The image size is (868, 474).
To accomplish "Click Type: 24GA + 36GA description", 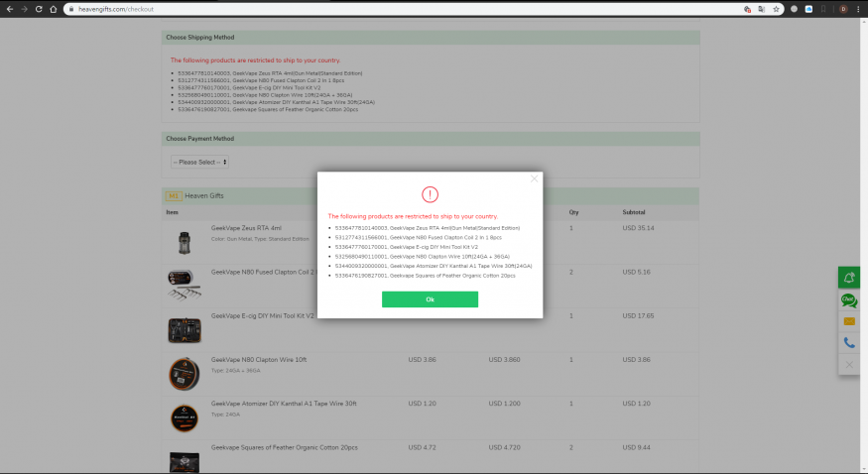I will point(235,371).
